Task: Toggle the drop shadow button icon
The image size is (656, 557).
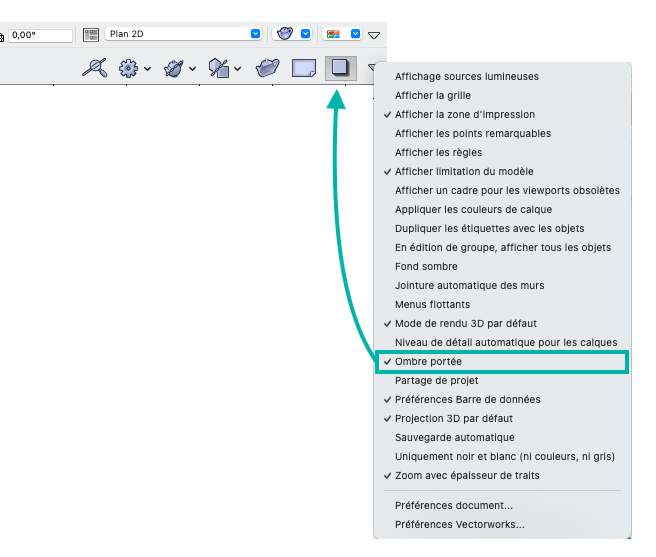Action: 341,68
